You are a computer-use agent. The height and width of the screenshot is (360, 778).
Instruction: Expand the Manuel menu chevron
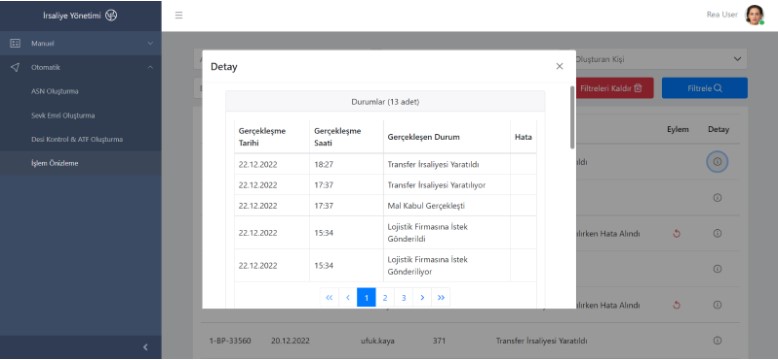tap(151, 44)
